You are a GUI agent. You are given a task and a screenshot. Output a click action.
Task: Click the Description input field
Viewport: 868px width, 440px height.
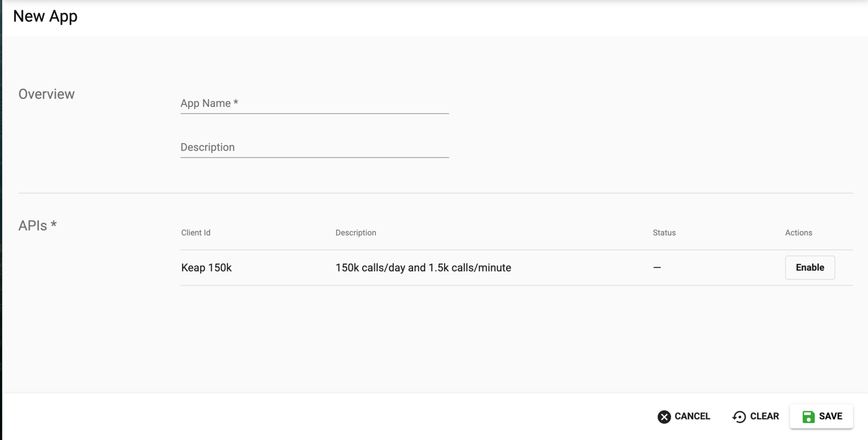[314, 148]
